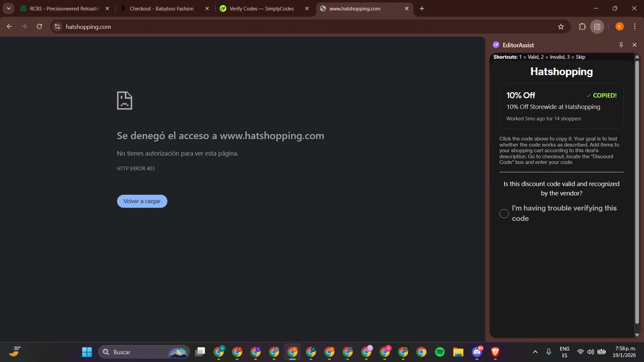Close the RCBS tab
Image resolution: width=644 pixels, height=362 pixels.
[x=107, y=9]
